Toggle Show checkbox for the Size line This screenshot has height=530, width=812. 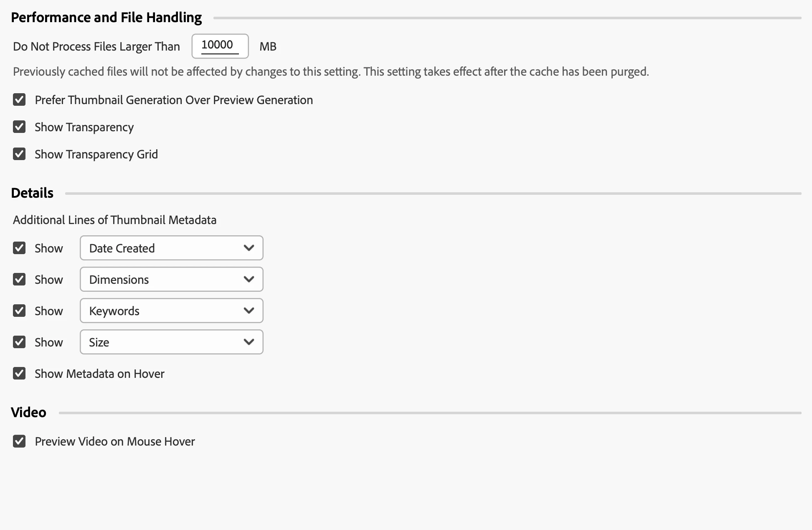pyautogui.click(x=19, y=342)
